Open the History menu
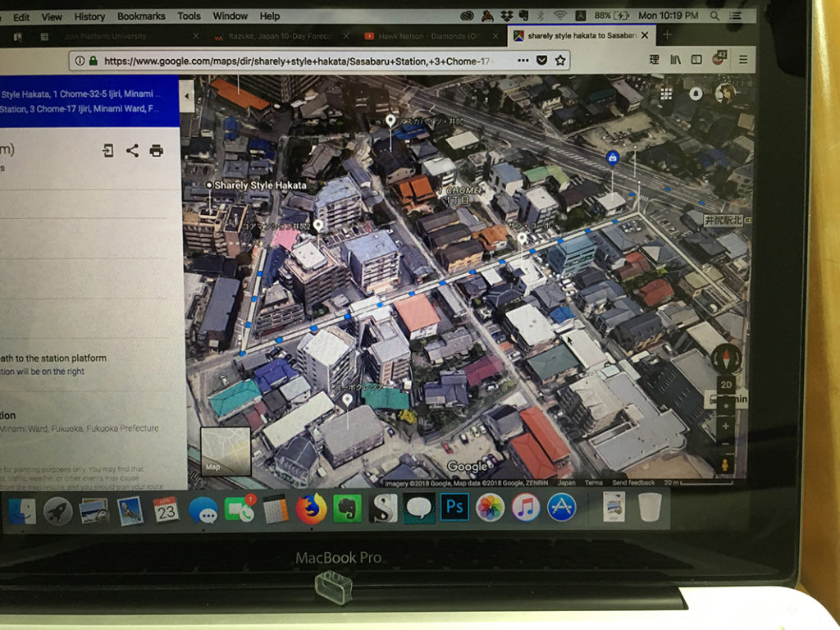 pyautogui.click(x=89, y=16)
